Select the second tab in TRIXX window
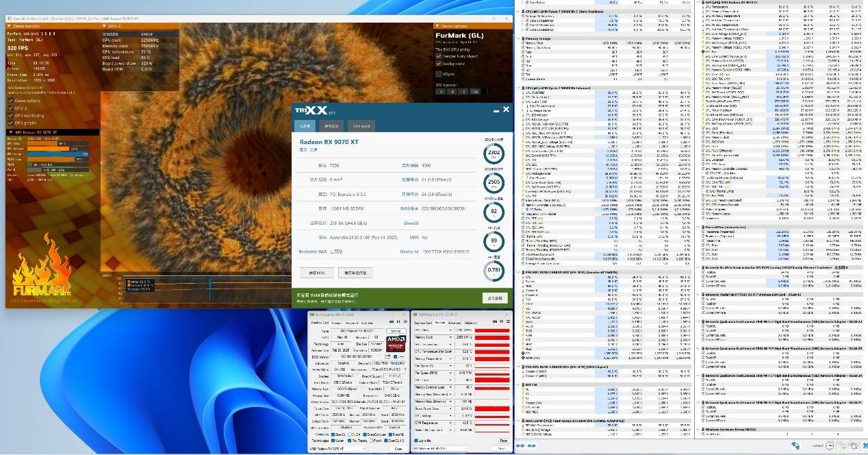 (332, 126)
